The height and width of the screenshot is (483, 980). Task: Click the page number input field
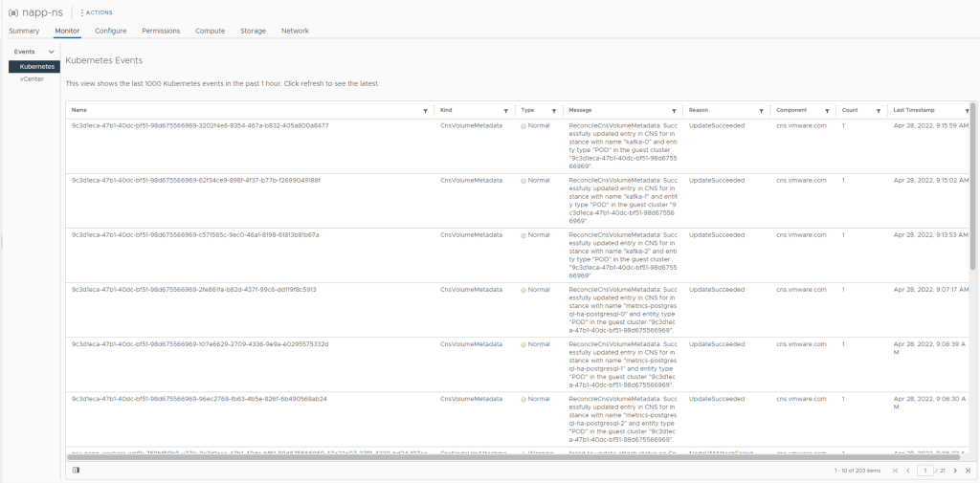click(924, 471)
